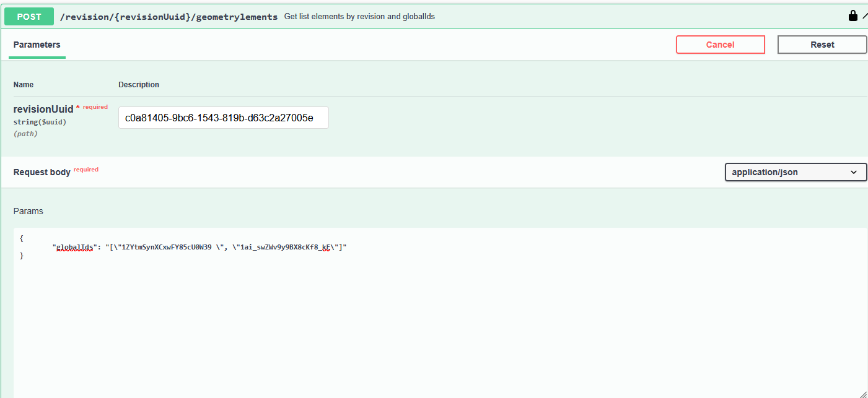Click the Params label above the body editor
The height and width of the screenshot is (398, 868).
click(28, 211)
